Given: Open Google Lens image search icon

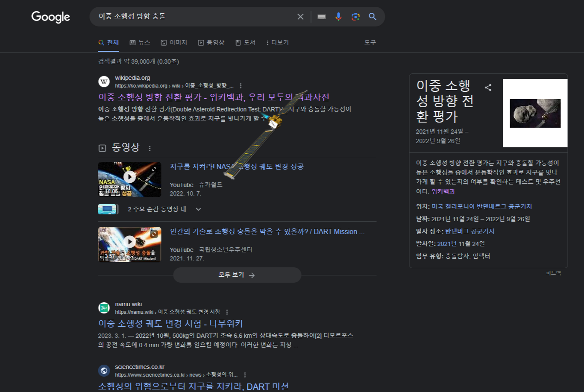Looking at the screenshot, I should click(x=355, y=17).
